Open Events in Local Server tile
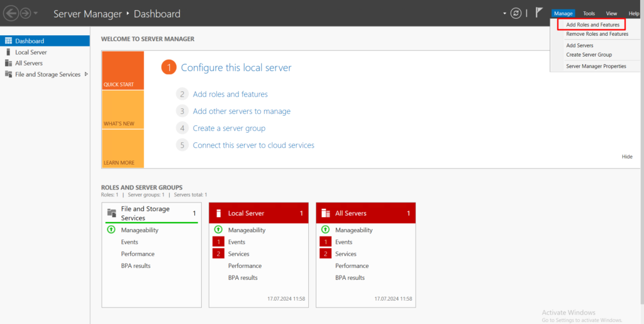Image resolution: width=644 pixels, height=324 pixels. pyautogui.click(x=236, y=242)
